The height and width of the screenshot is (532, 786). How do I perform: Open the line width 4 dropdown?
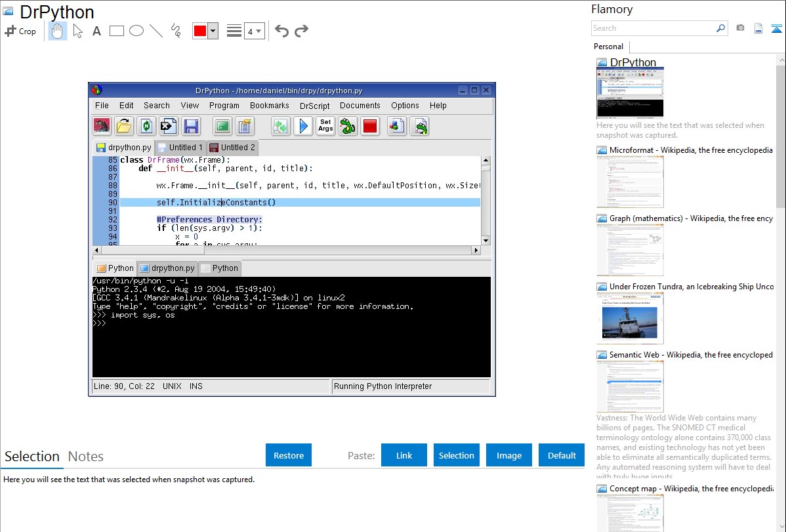click(x=255, y=31)
